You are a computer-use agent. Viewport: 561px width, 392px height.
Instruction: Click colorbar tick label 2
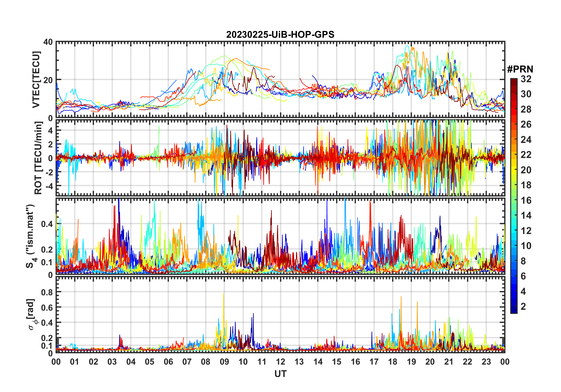pyautogui.click(x=523, y=307)
